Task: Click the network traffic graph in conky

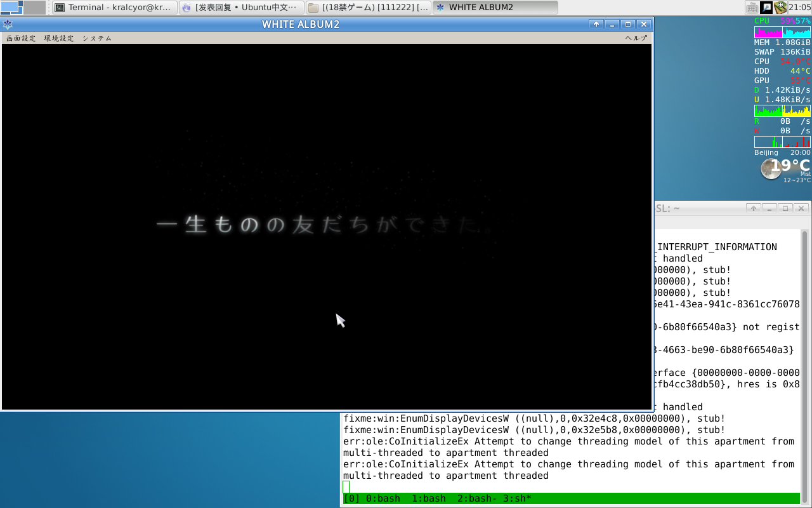Action: click(782, 110)
